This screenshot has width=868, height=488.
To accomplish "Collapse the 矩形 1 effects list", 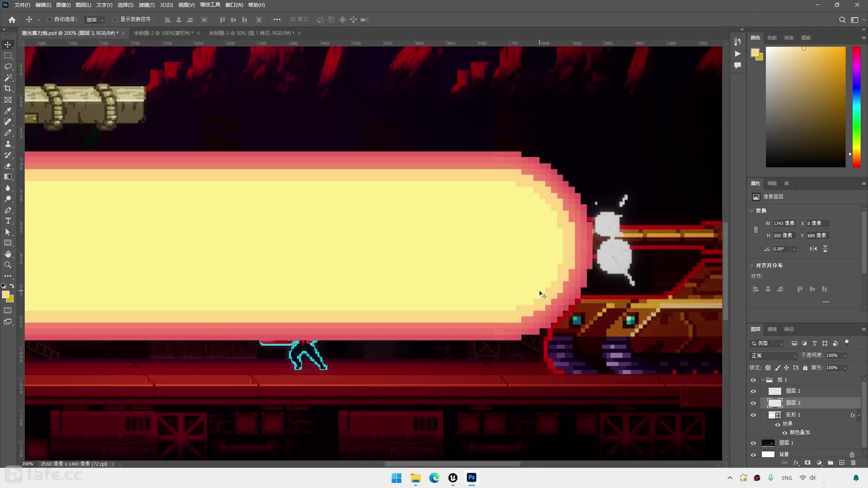I will (x=859, y=415).
